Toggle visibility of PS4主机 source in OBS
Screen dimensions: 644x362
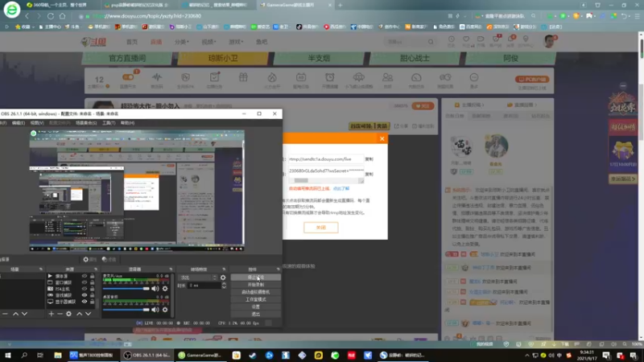point(85,289)
